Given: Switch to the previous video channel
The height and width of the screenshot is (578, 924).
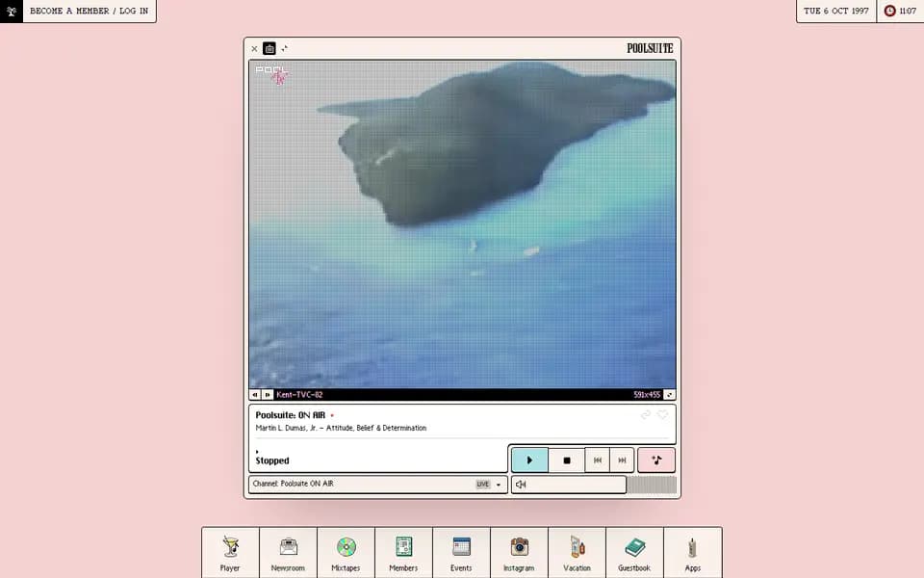Looking at the screenshot, I should pyautogui.click(x=254, y=395).
